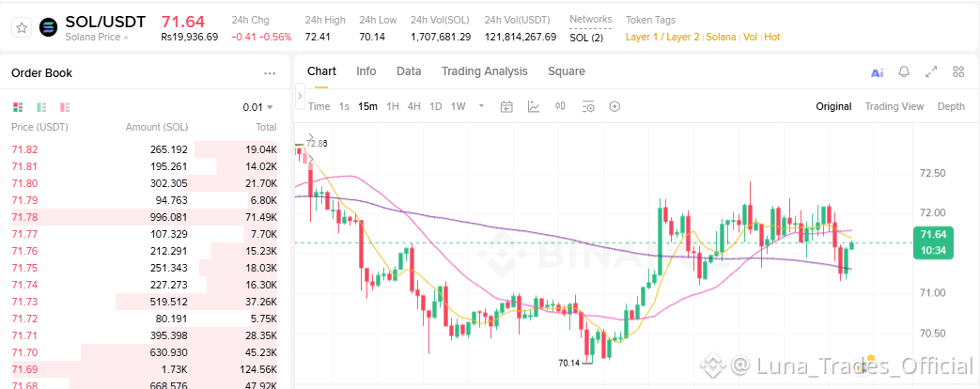Show both buy and sell orders view icon

pyautogui.click(x=18, y=107)
